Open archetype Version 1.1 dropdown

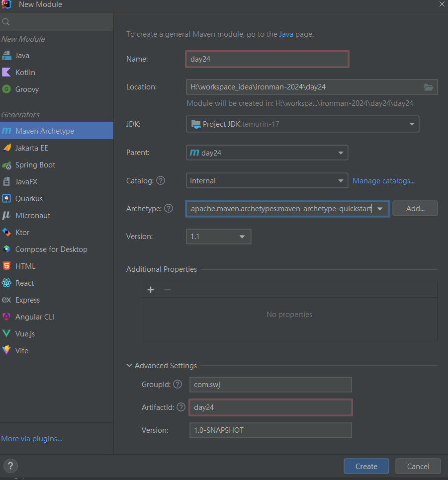pos(218,237)
